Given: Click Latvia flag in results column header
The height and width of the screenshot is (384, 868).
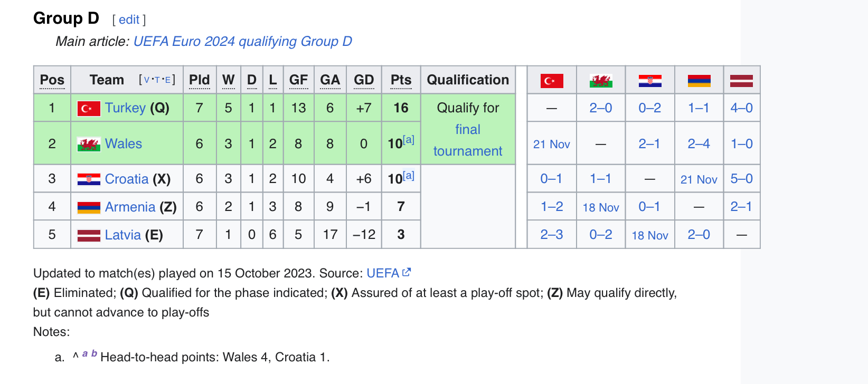Looking at the screenshot, I should (741, 81).
